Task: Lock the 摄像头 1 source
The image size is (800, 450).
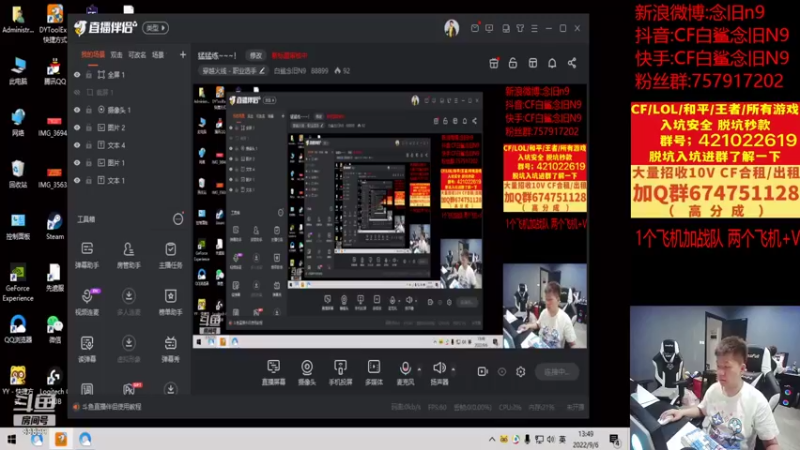Action: (89, 110)
